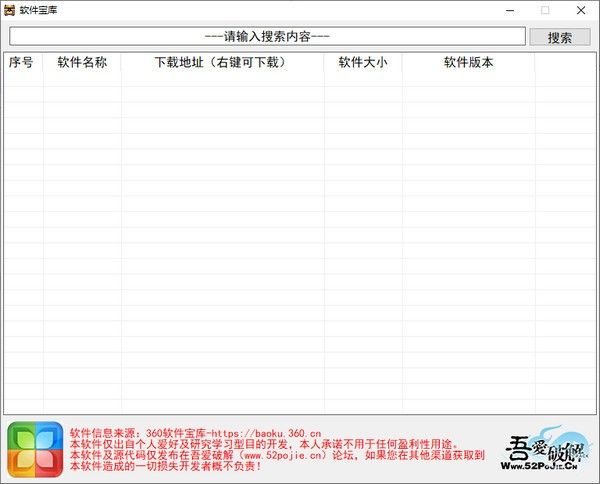
Task: Click the 软件大小 column header
Action: click(363, 63)
